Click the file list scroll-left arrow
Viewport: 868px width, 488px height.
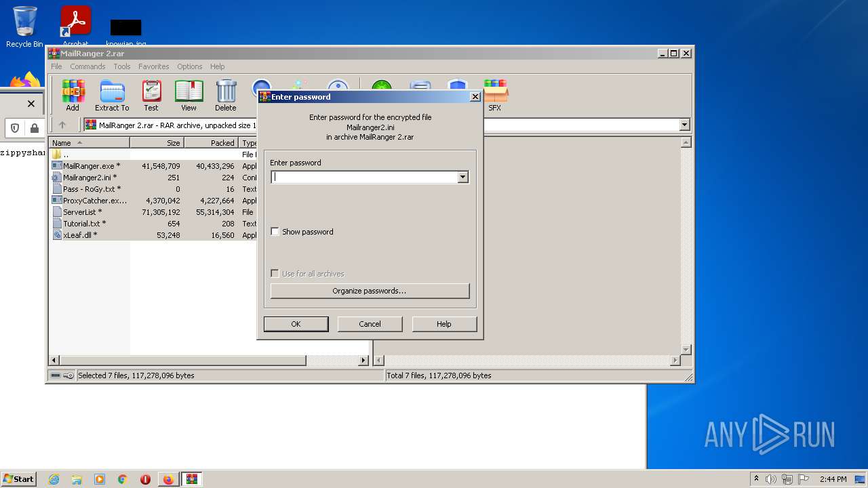[54, 361]
